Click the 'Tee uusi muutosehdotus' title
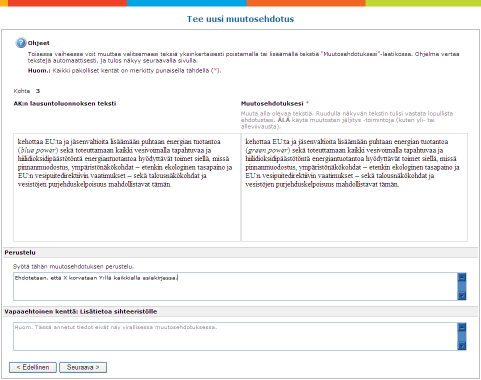The image size is (481, 380). point(240,19)
